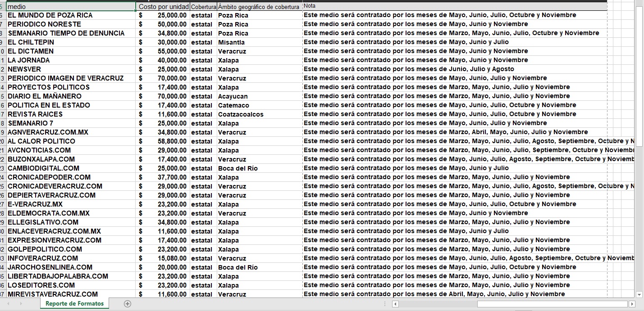Click the next sheet navigation arrow
The width and height of the screenshot is (644, 311).
[21, 304]
